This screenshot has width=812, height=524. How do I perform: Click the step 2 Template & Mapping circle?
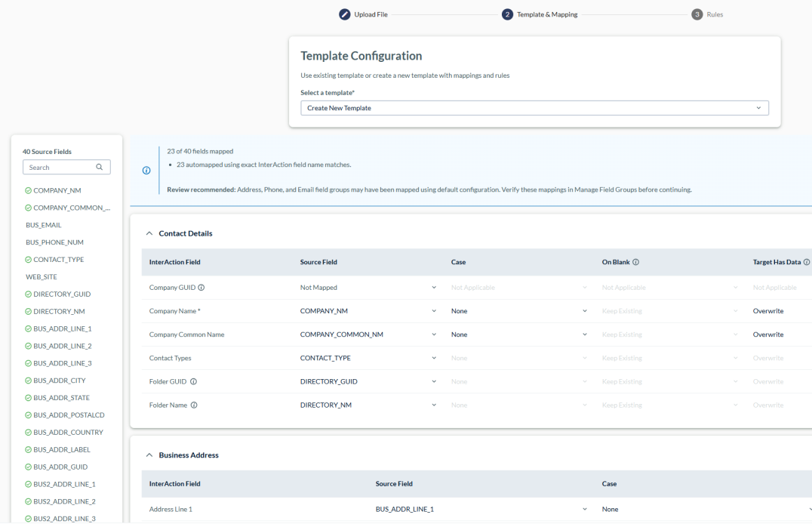click(x=507, y=14)
